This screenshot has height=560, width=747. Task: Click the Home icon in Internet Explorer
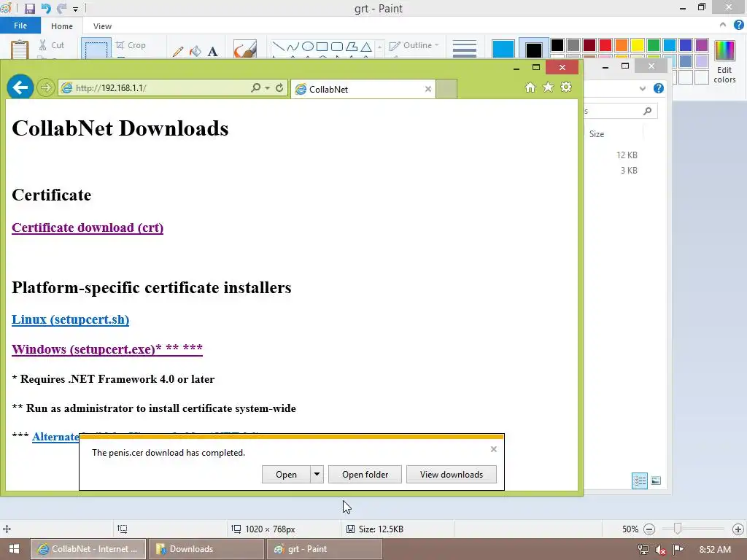(x=530, y=87)
